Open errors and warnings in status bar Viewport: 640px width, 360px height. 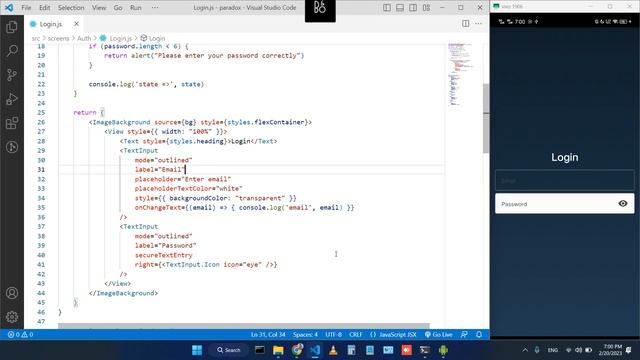20,334
